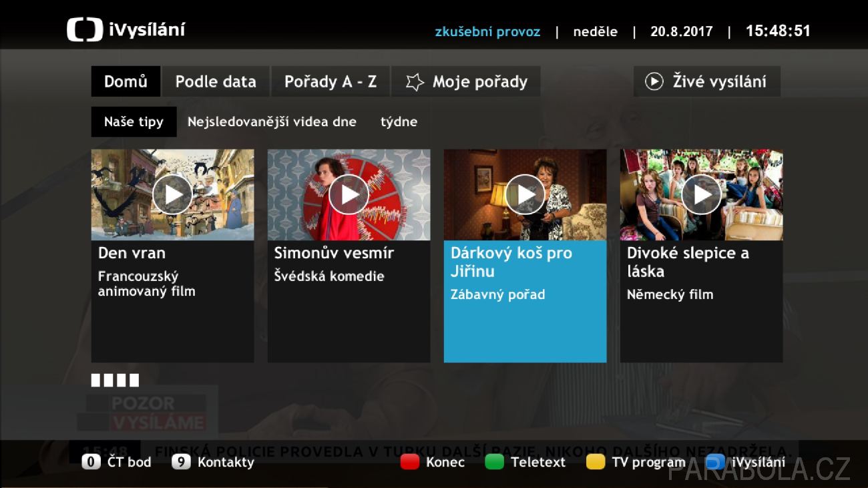Click the play icon in Živé vysílání
Screen dimensions: 868x488
click(654, 81)
